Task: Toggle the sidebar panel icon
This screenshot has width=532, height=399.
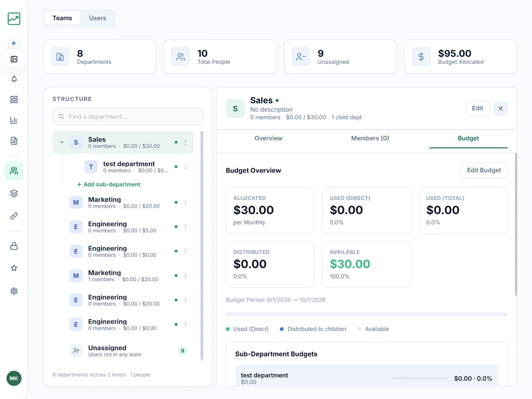Action: click(14, 59)
